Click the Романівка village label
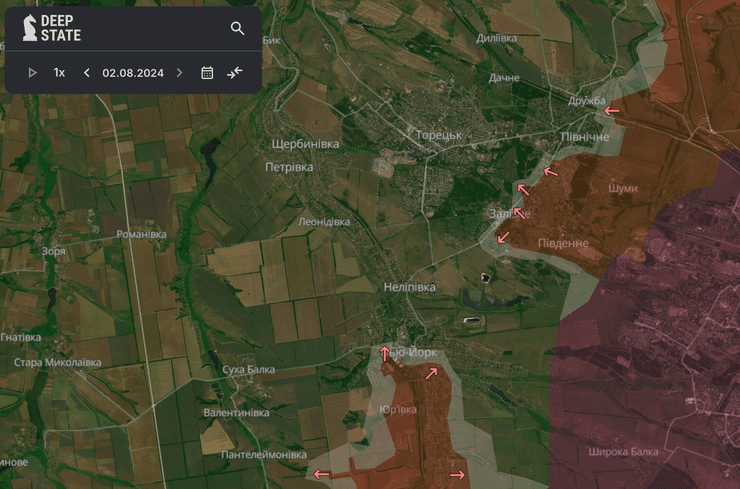740x489 pixels. (141, 234)
